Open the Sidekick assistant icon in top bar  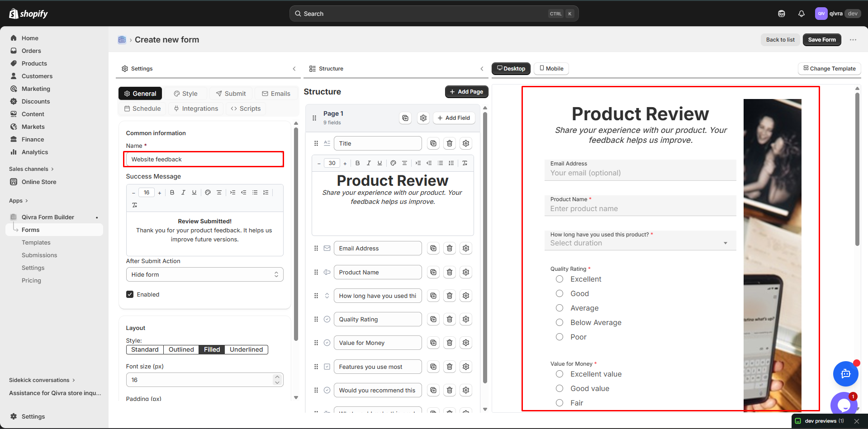pyautogui.click(x=781, y=14)
